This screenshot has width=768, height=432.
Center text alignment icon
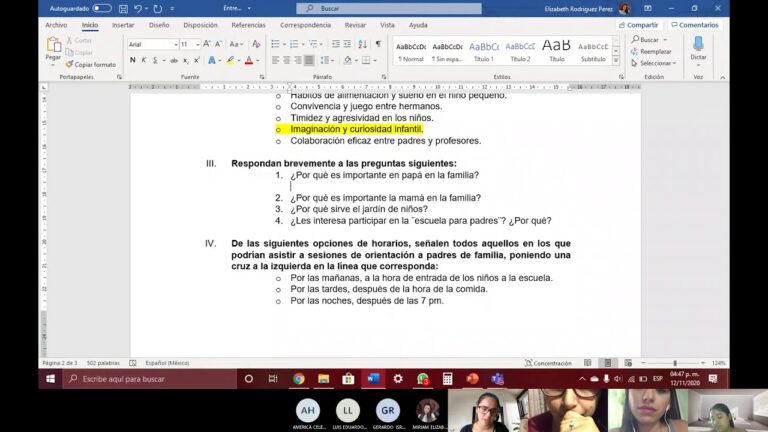tap(287, 60)
